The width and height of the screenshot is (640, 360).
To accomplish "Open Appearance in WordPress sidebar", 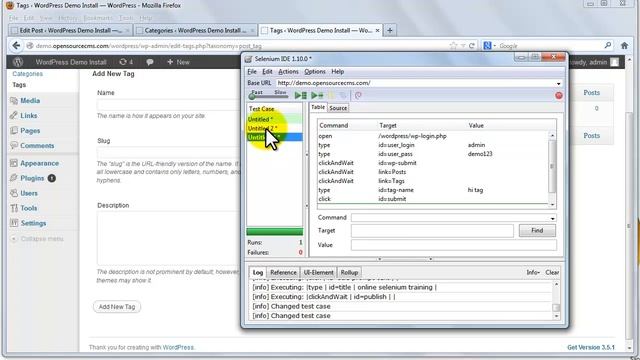I will (39, 163).
